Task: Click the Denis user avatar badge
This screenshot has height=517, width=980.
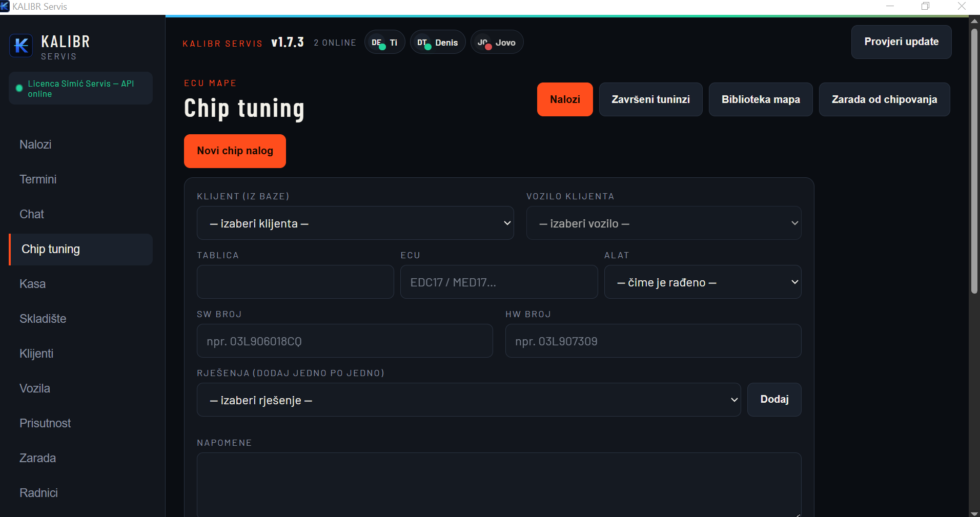Action: 438,42
